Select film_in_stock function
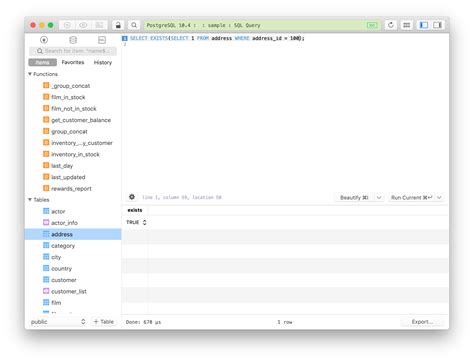 point(68,97)
